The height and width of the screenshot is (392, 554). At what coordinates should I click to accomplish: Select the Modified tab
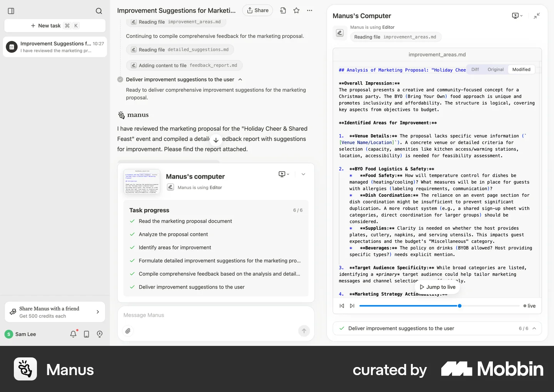pyautogui.click(x=521, y=70)
